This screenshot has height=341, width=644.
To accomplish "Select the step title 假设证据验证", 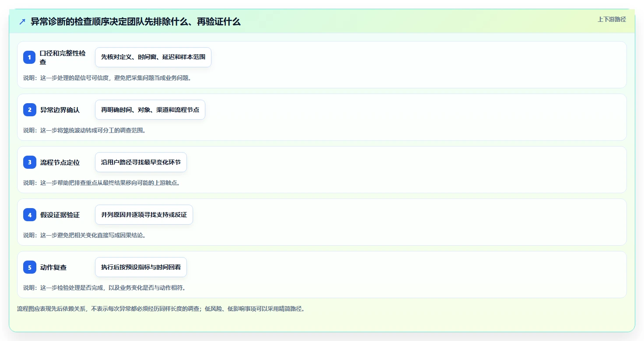I will (x=60, y=215).
